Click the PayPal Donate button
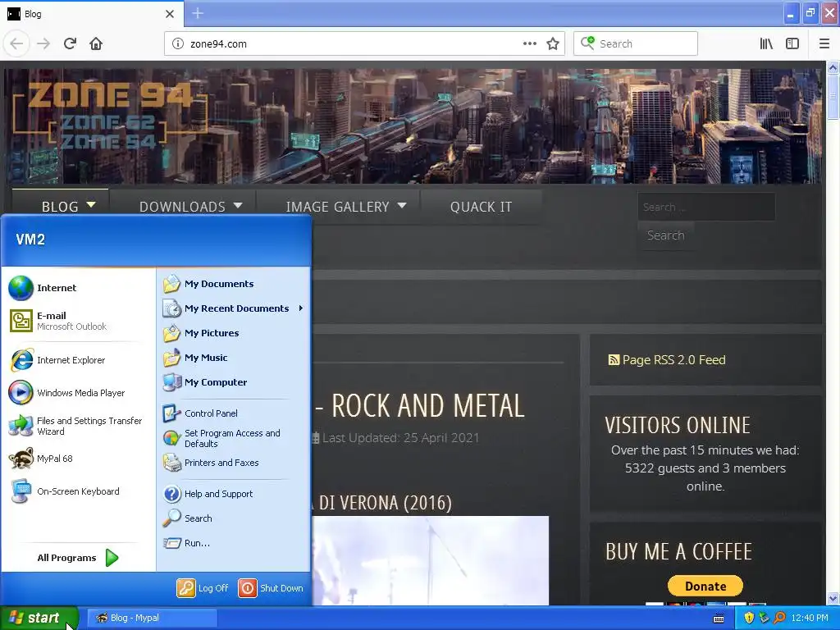The width and height of the screenshot is (840, 630). (x=705, y=586)
